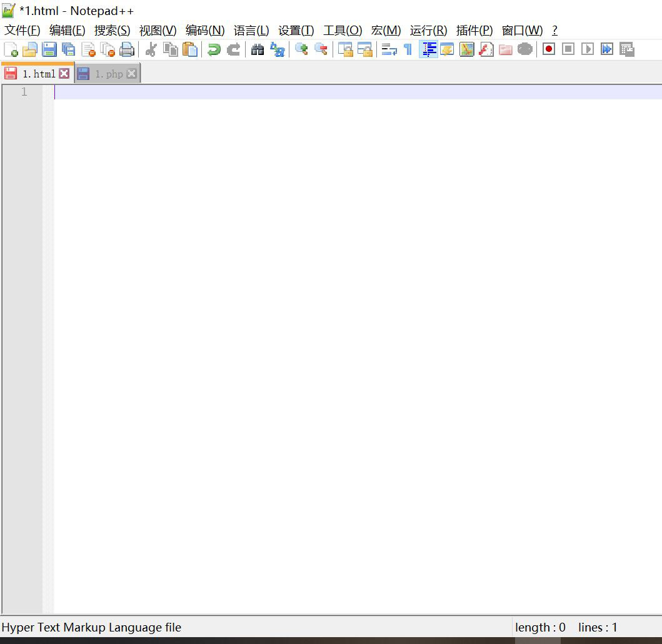This screenshot has width=662, height=644.
Task: Open the 搜索(S) menu
Action: 113,31
